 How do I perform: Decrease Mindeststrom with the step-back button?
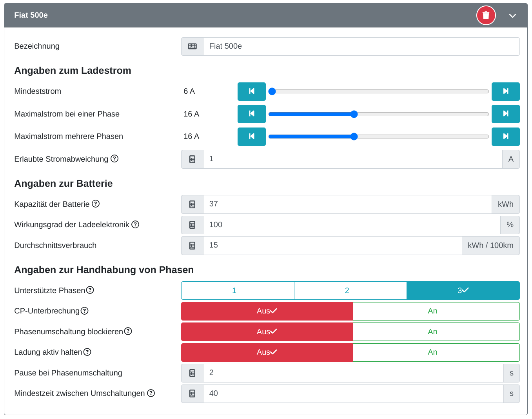pyautogui.click(x=252, y=91)
